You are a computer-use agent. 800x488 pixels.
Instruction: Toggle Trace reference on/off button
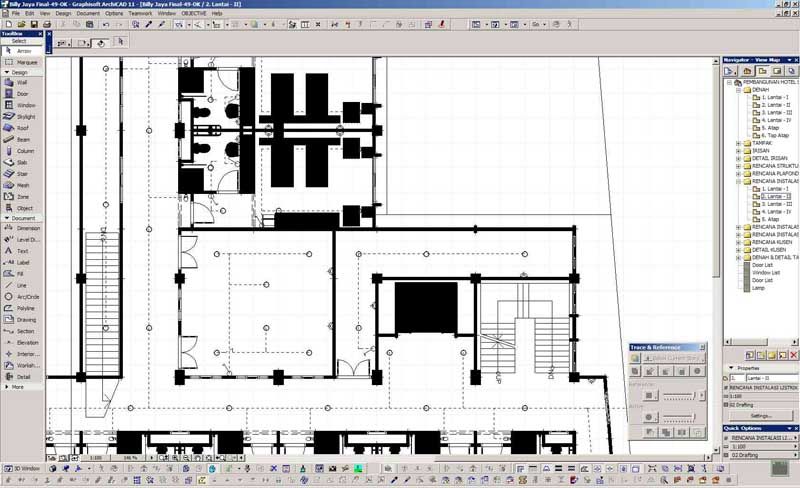(635, 358)
